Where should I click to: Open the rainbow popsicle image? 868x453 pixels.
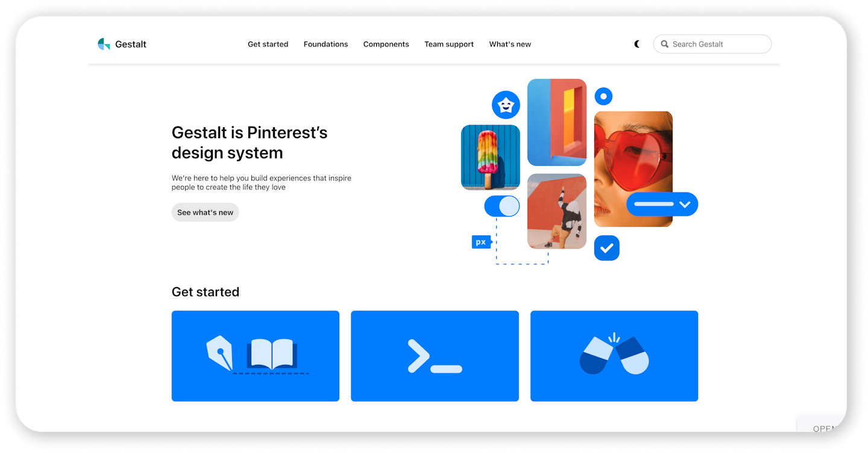point(490,157)
